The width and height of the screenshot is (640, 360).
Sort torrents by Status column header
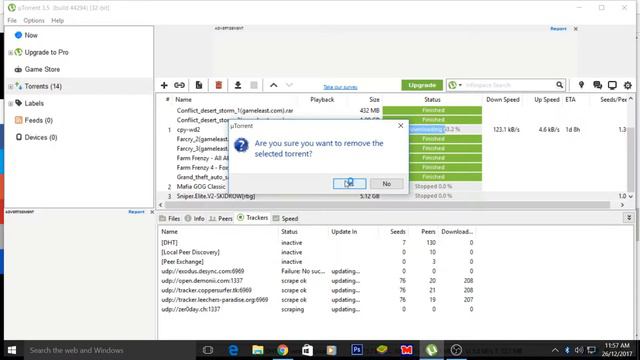coord(432,100)
